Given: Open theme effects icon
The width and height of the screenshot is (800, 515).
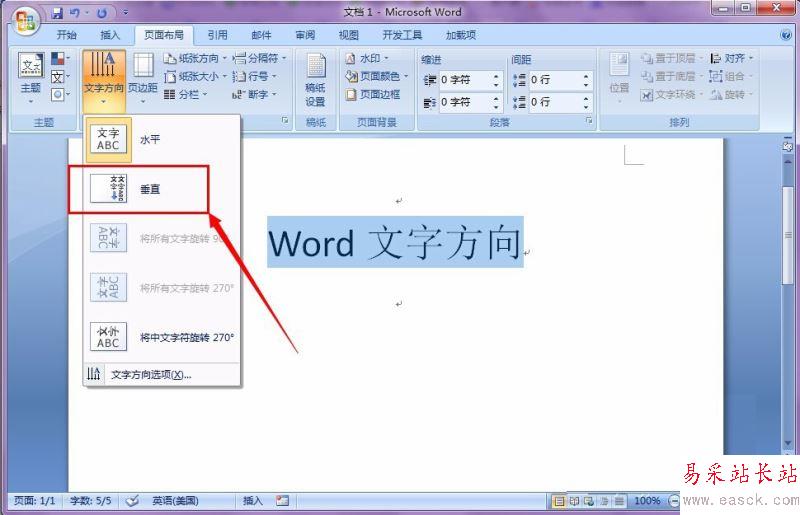Looking at the screenshot, I should tap(59, 94).
